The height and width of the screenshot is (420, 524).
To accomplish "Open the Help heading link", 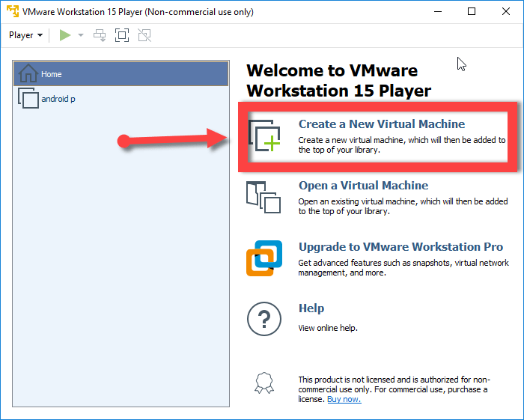I will pyautogui.click(x=311, y=308).
